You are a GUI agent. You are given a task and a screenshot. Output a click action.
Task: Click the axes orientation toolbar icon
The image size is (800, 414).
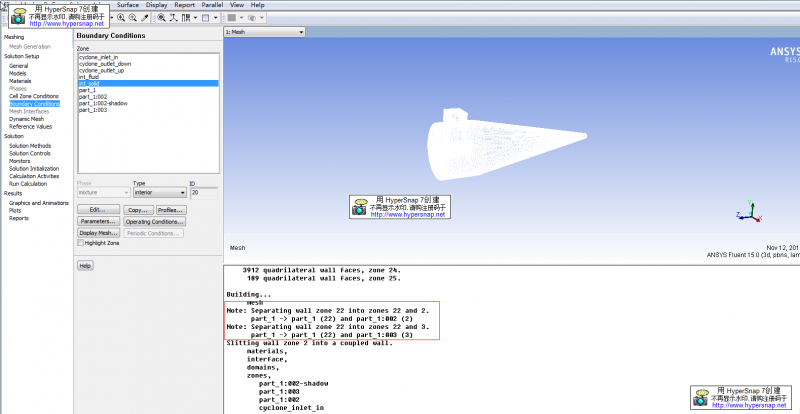pos(173,17)
